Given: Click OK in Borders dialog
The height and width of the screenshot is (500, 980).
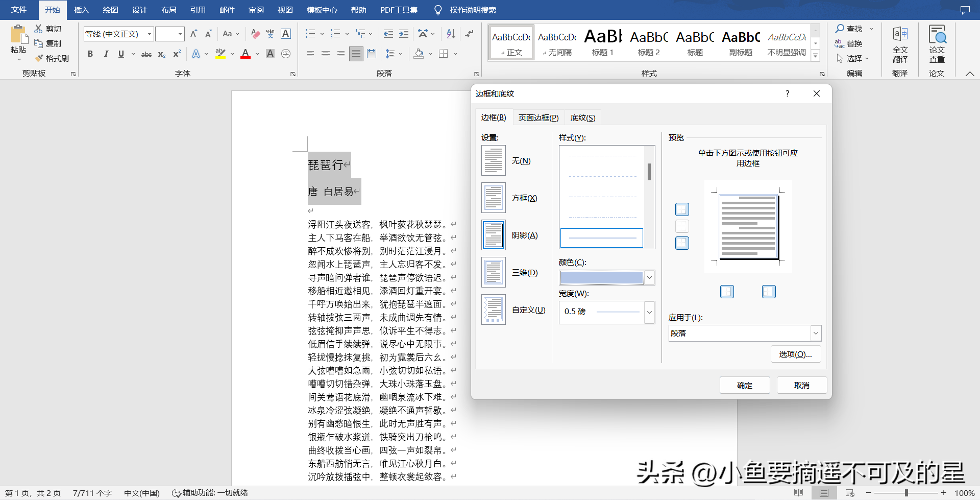Looking at the screenshot, I should tap(745, 385).
